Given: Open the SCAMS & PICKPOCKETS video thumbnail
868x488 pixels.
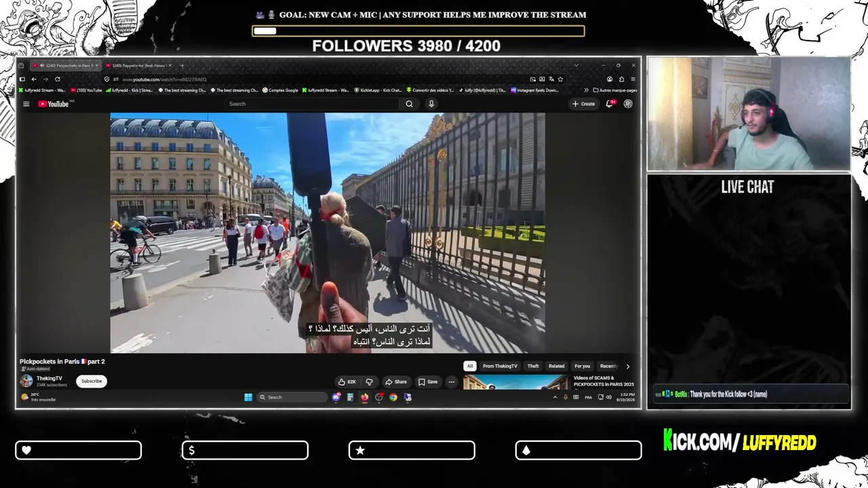Looking at the screenshot, I should coord(515,382).
